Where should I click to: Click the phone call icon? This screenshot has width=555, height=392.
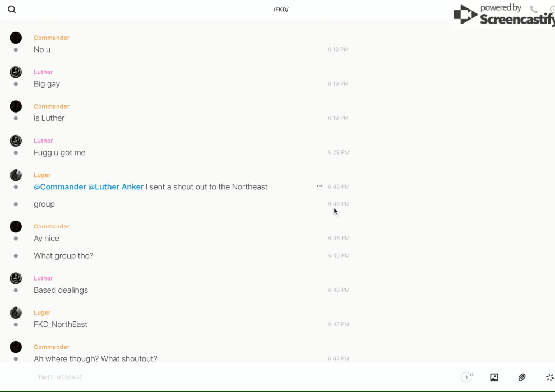[x=534, y=10]
